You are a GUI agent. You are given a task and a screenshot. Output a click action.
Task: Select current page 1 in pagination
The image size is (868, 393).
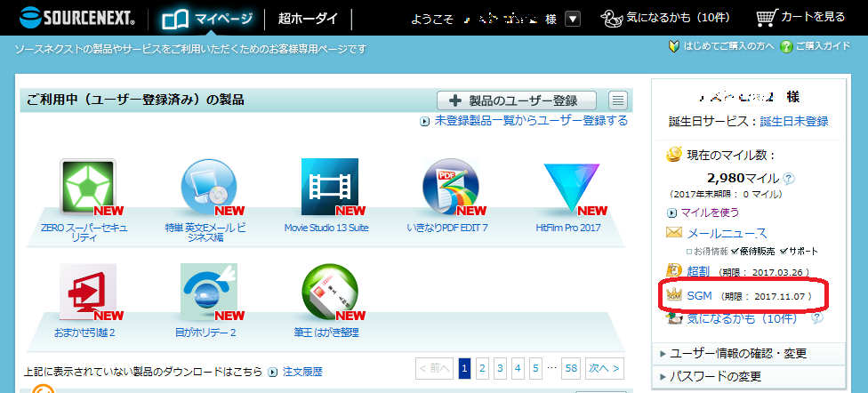pyautogui.click(x=464, y=368)
